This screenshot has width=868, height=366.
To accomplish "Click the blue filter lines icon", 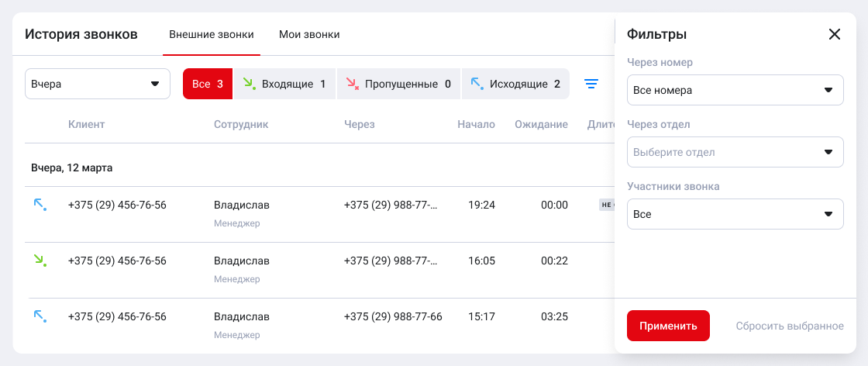I will click(x=591, y=84).
